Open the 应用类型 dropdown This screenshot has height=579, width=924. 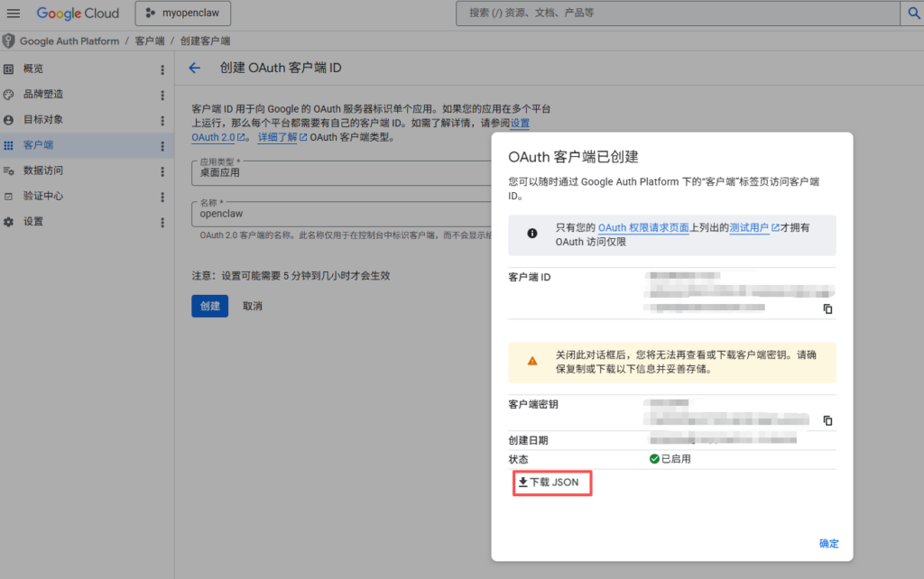click(x=342, y=172)
